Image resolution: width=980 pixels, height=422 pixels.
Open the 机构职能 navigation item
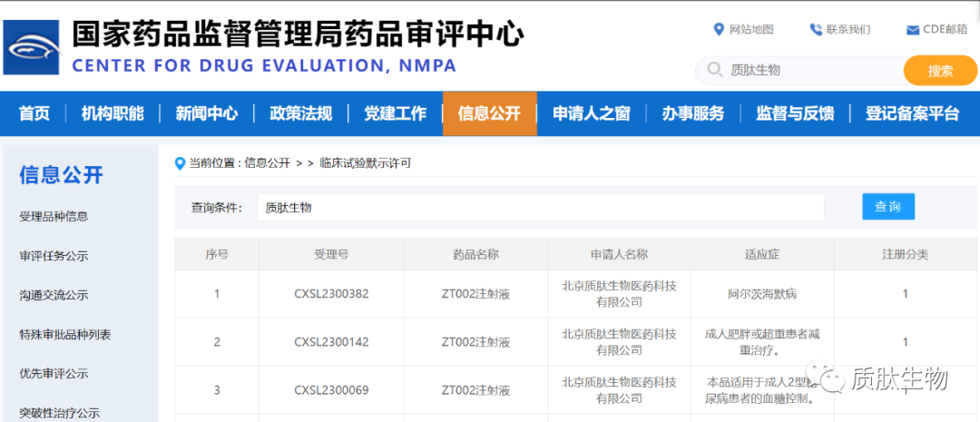pos(113,113)
